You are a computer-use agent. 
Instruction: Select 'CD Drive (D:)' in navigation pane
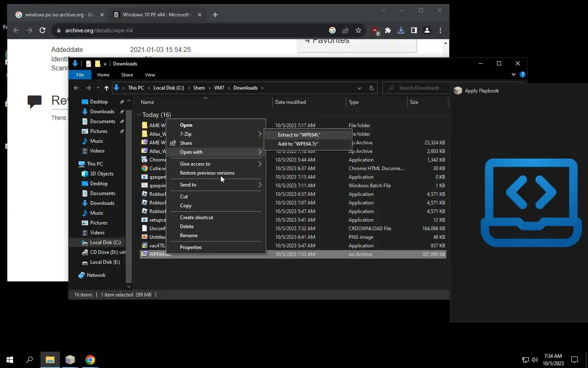[104, 252]
